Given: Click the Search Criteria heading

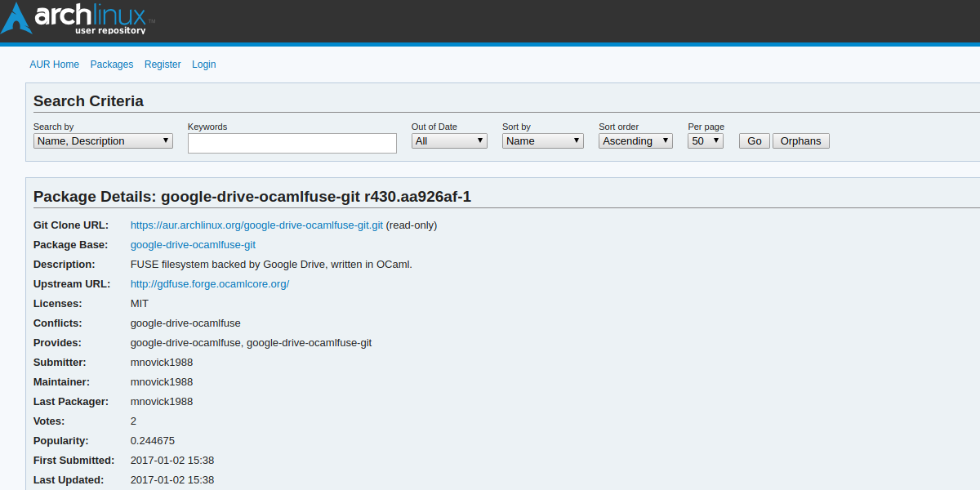Looking at the screenshot, I should pyautogui.click(x=88, y=101).
